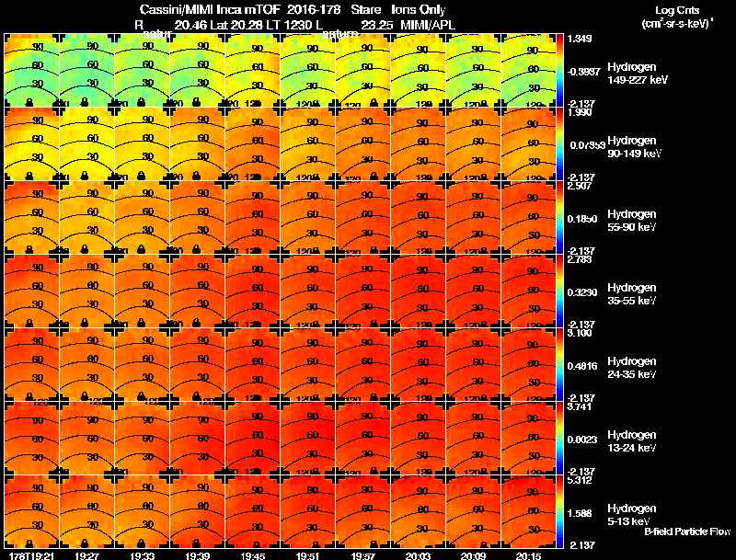The height and width of the screenshot is (560, 736).
Task: Click the Hydrogen 35-55 keV row label
Action: coord(632,294)
